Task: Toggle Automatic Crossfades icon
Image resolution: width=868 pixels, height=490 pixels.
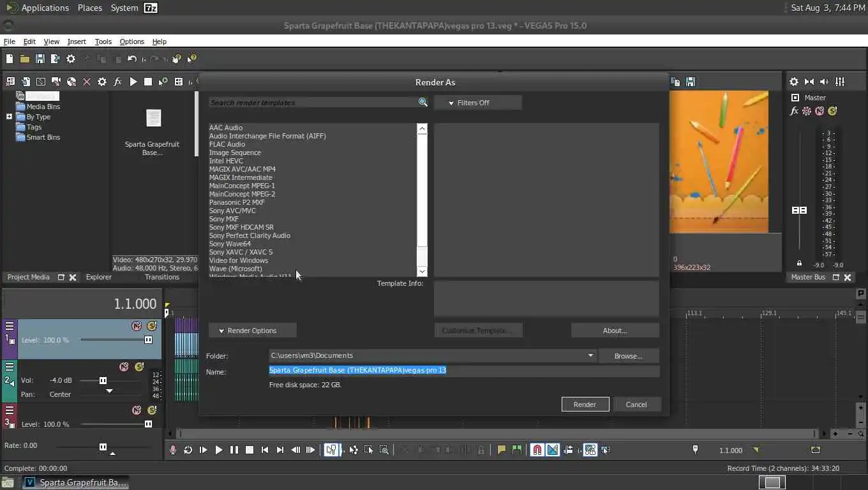Action: coord(553,450)
